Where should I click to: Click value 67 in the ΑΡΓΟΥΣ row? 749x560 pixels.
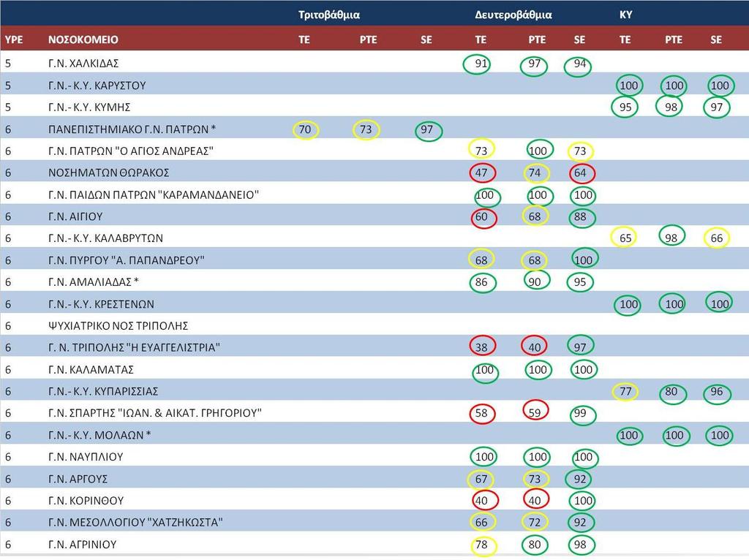[x=480, y=479]
